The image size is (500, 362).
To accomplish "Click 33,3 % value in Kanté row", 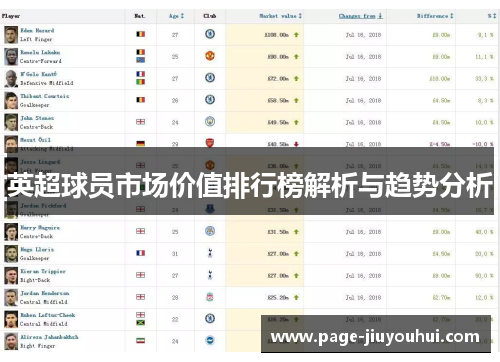I will click(484, 79).
